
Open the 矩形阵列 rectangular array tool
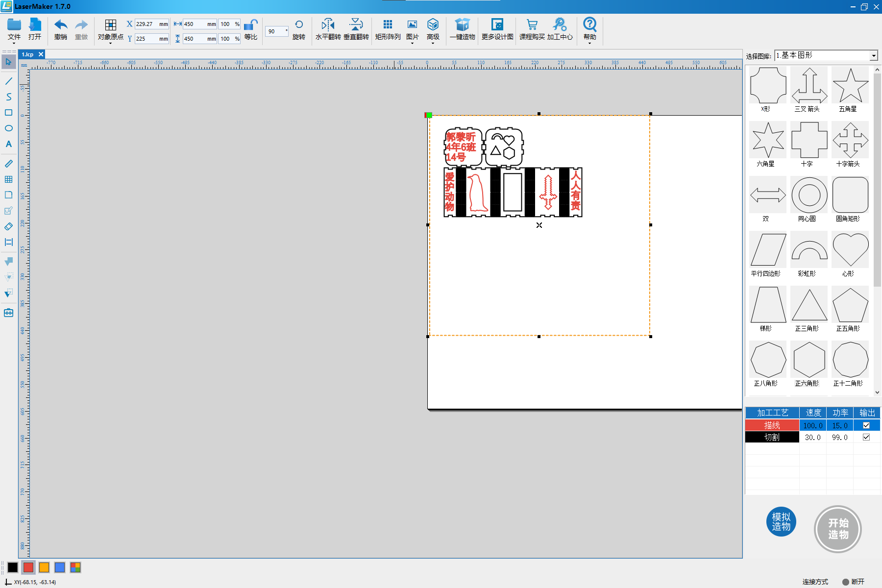[x=388, y=24]
